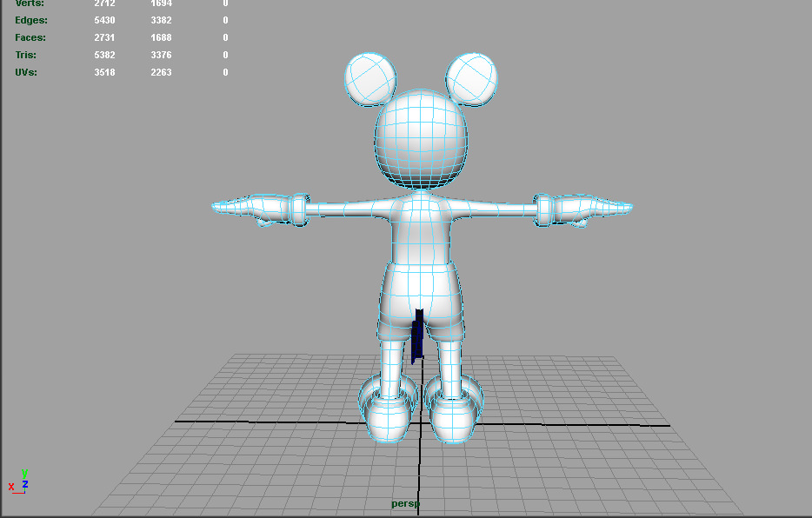Select the shoe on the screen's left side

389,410
